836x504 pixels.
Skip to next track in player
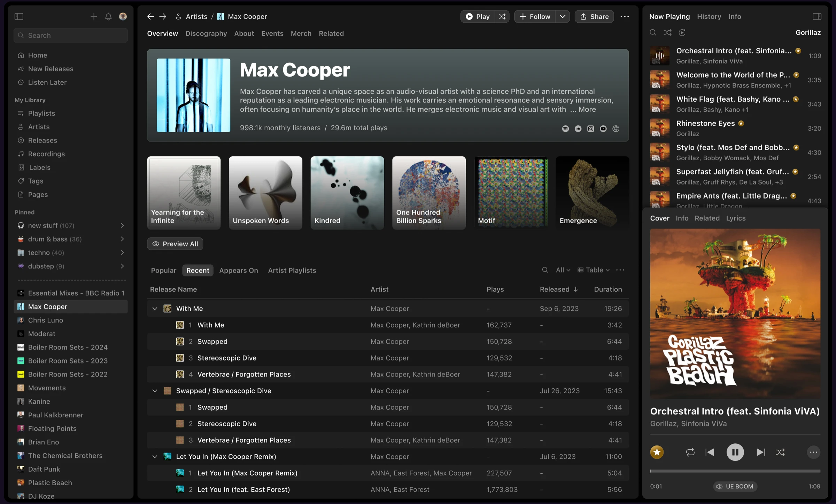[761, 452]
